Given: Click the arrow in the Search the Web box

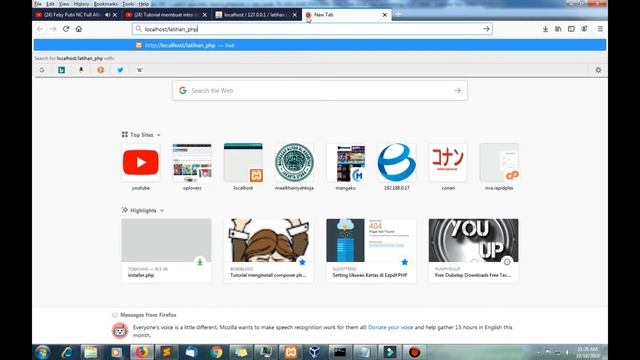Looking at the screenshot, I should [457, 91].
